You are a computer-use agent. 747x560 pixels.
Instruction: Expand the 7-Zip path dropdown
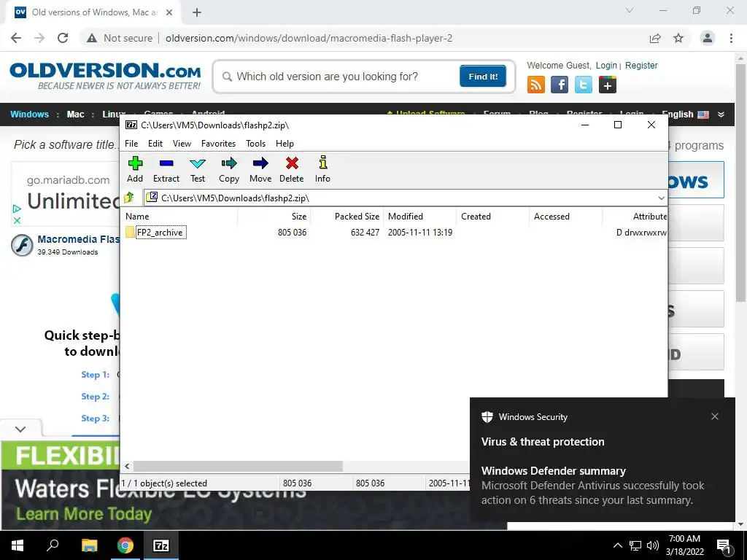tap(661, 198)
